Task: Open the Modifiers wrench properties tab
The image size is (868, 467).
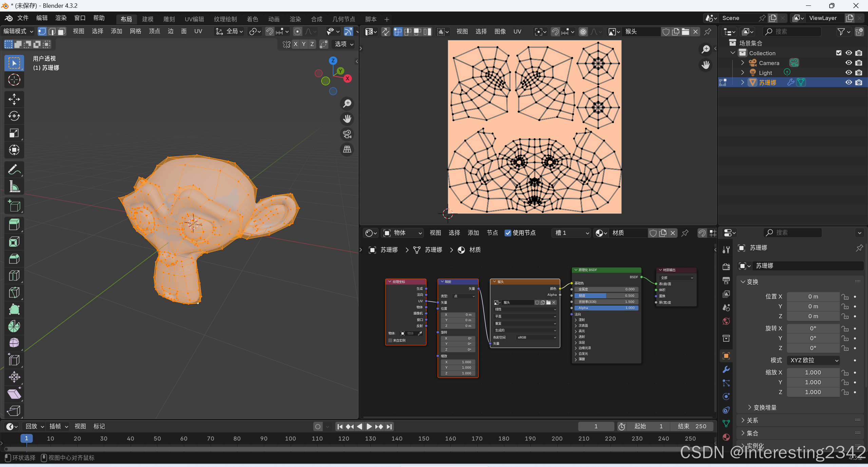Action: click(726, 369)
